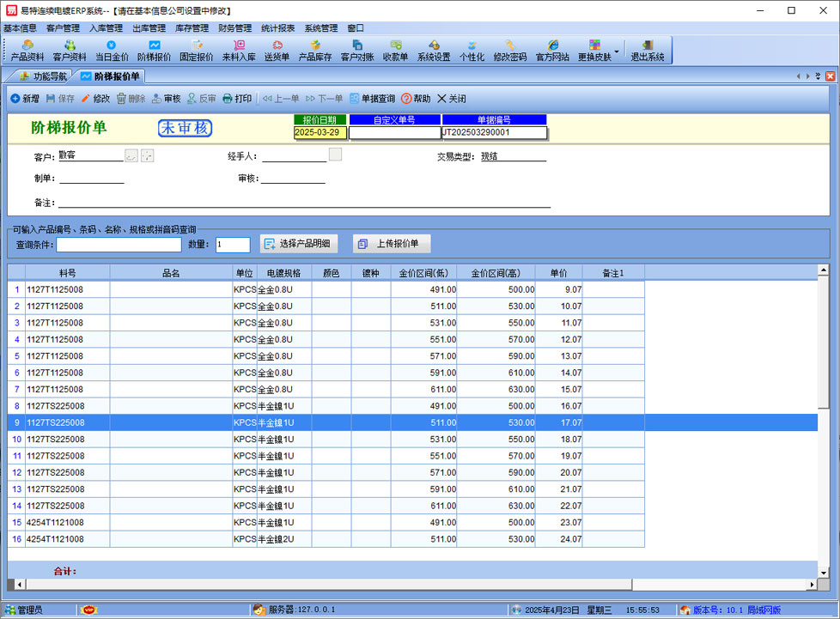Click the 收款单 receipt icon
The height and width of the screenshot is (619, 840).
point(395,51)
